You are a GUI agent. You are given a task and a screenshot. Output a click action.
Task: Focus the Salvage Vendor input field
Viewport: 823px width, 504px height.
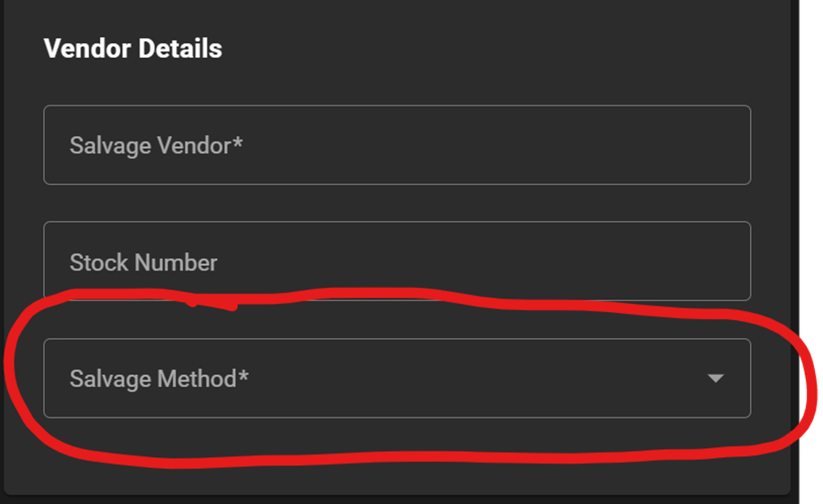(x=397, y=145)
